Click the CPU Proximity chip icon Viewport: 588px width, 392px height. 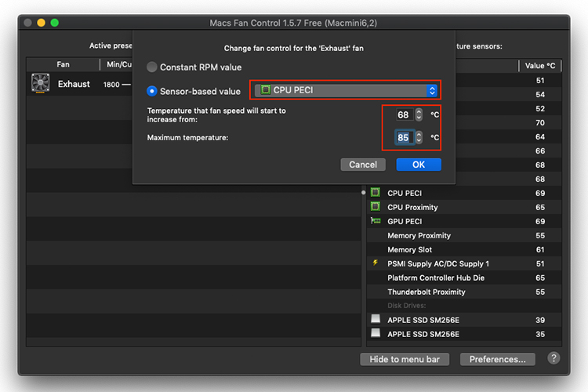375,206
